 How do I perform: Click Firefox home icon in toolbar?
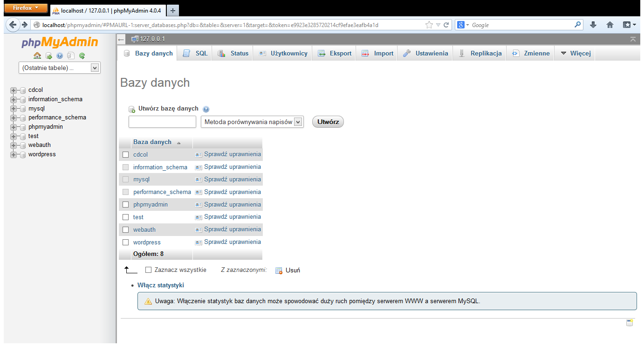click(610, 25)
